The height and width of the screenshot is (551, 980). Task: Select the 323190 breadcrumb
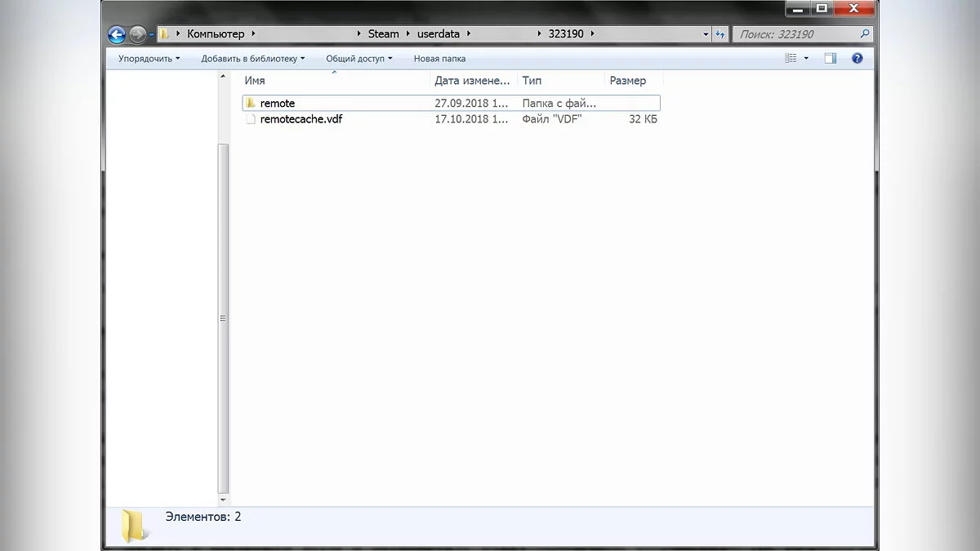566,34
